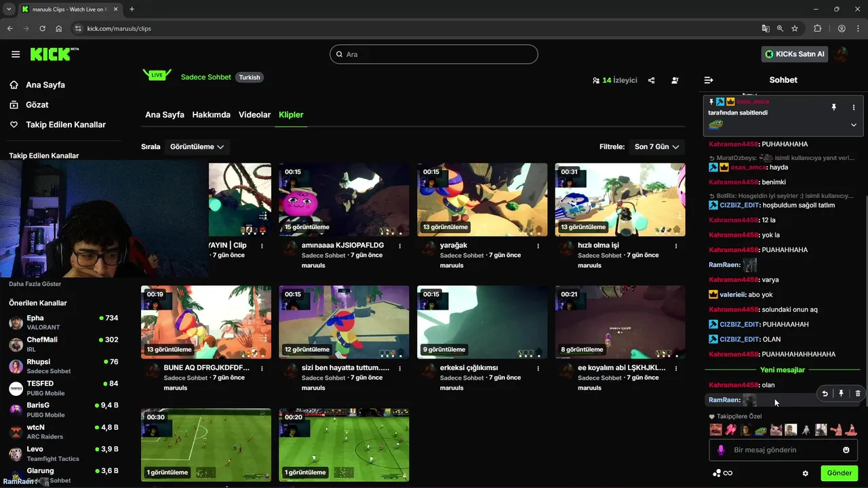This screenshot has width=868, height=488.
Task: Click the Google Translate icon in address bar
Action: tap(766, 28)
